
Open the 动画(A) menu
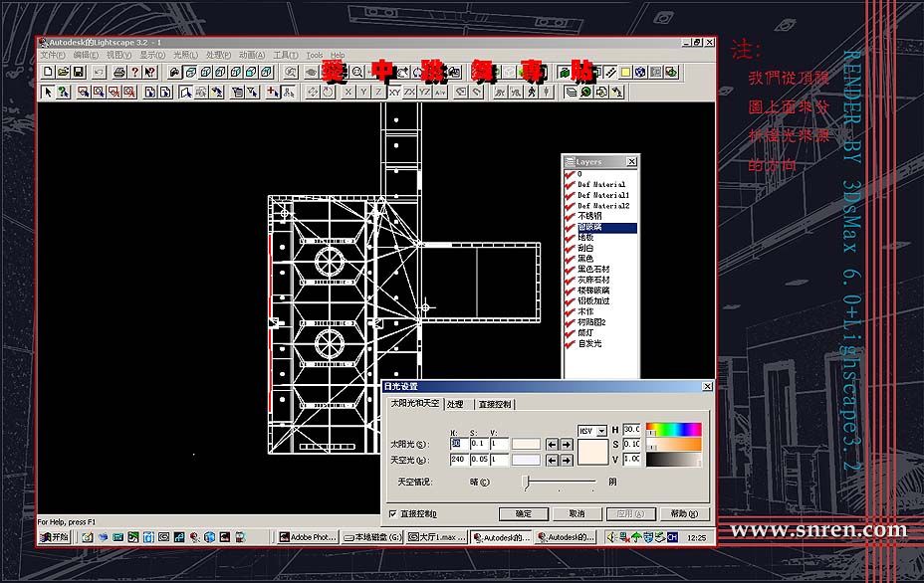(x=252, y=55)
